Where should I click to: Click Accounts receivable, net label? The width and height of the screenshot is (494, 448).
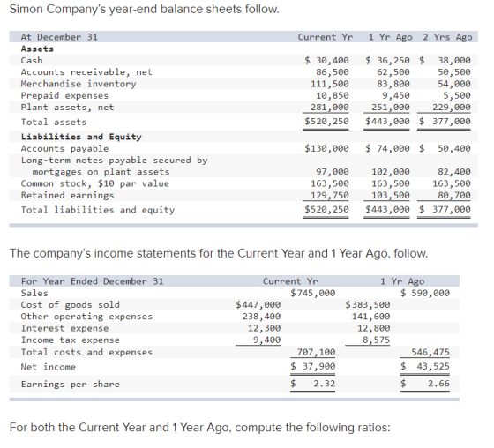pos(86,72)
